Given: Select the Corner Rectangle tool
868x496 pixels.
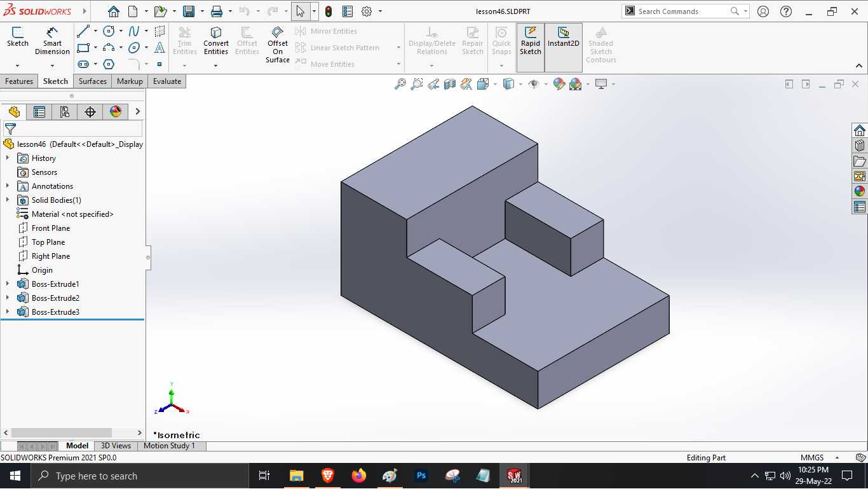Looking at the screenshot, I should 83,48.
